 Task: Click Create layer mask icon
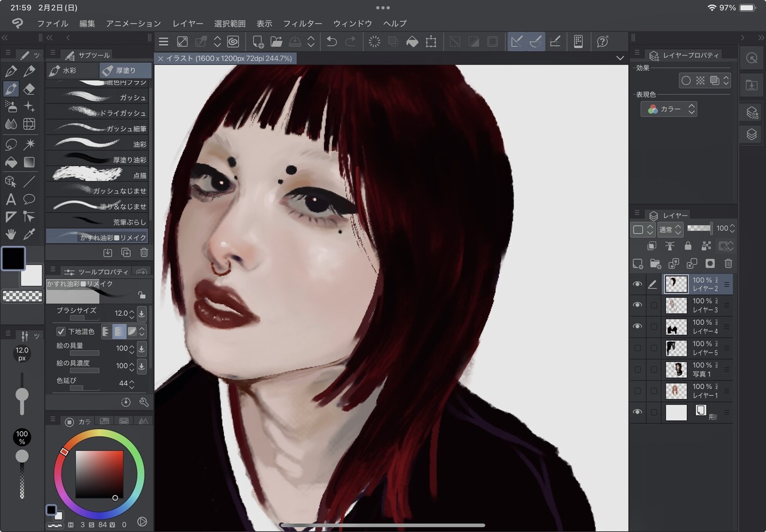pos(710,263)
